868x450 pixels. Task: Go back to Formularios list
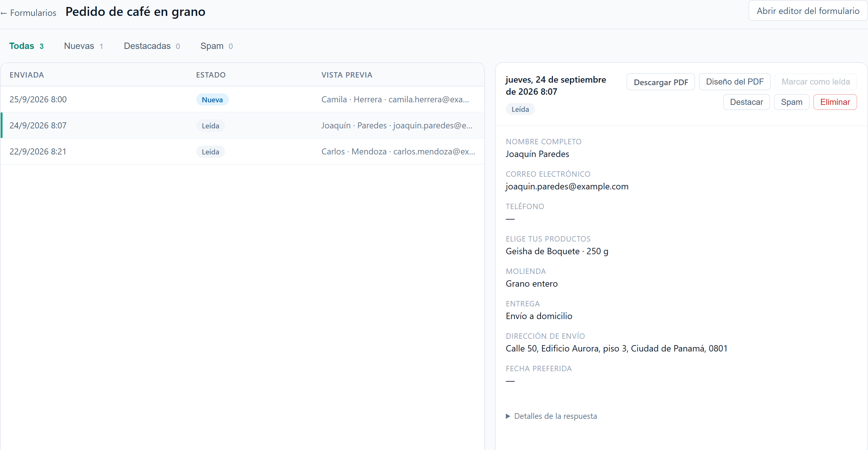click(28, 13)
